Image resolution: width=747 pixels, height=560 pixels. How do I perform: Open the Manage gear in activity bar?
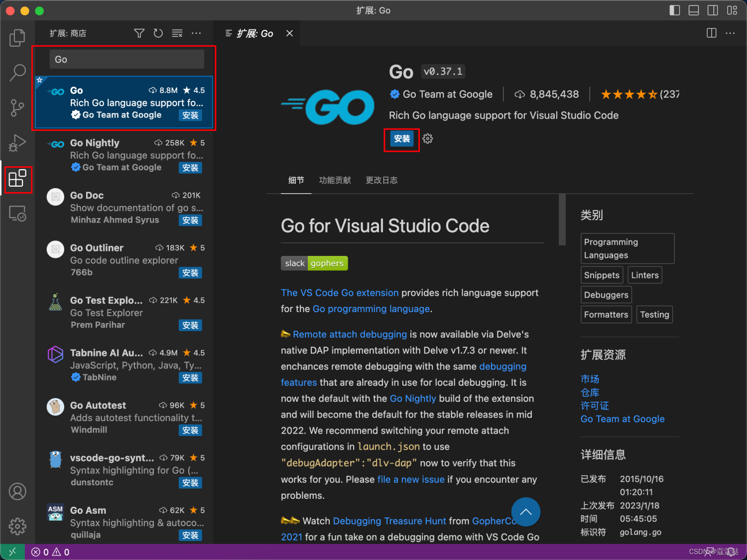pos(17,526)
